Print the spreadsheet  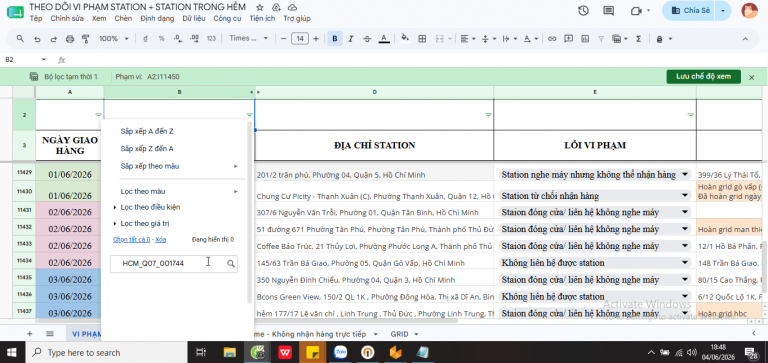(70, 39)
